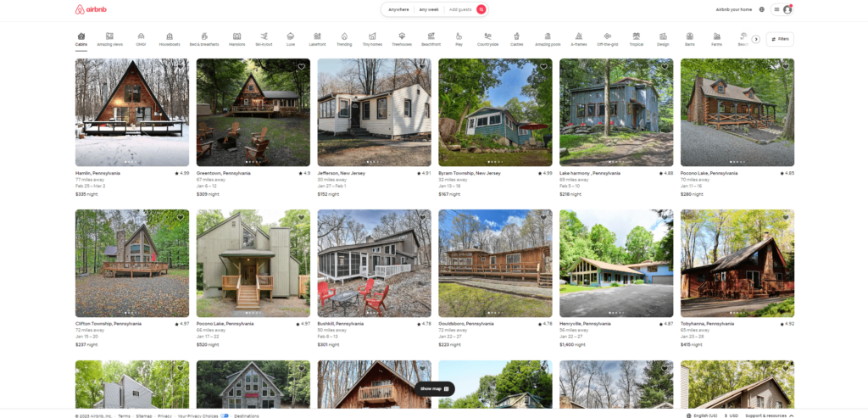Choose the Trending flame icon category
Image resolution: width=868 pixels, height=418 pixels.
tap(344, 36)
